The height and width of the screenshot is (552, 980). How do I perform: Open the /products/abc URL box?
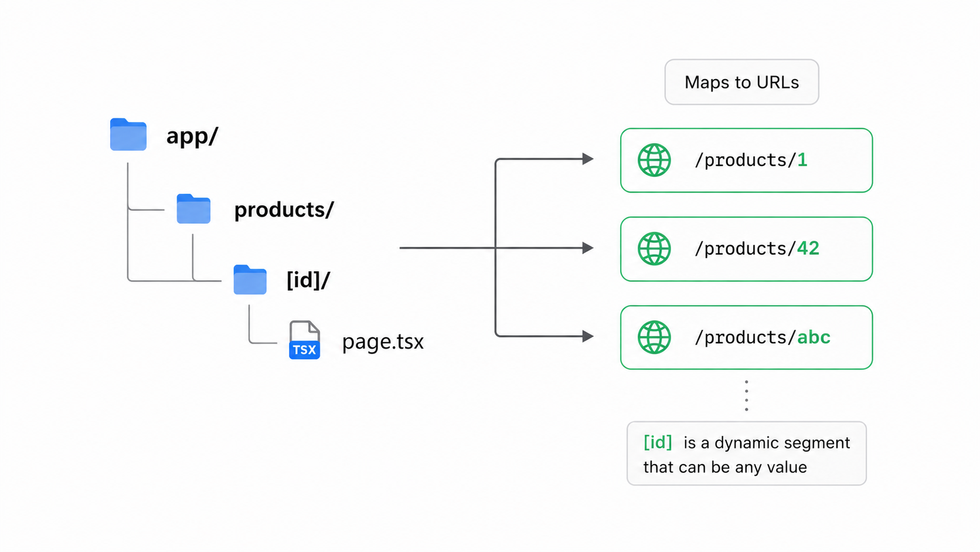(746, 337)
